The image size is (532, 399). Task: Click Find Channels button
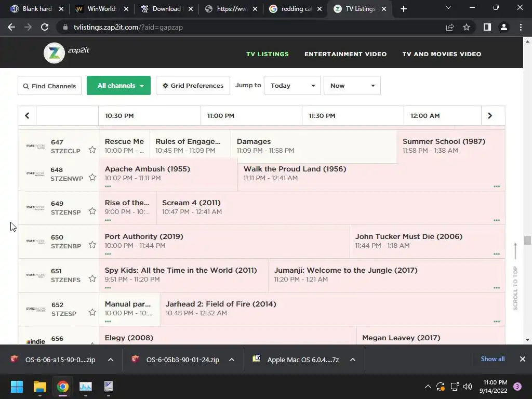click(x=49, y=86)
